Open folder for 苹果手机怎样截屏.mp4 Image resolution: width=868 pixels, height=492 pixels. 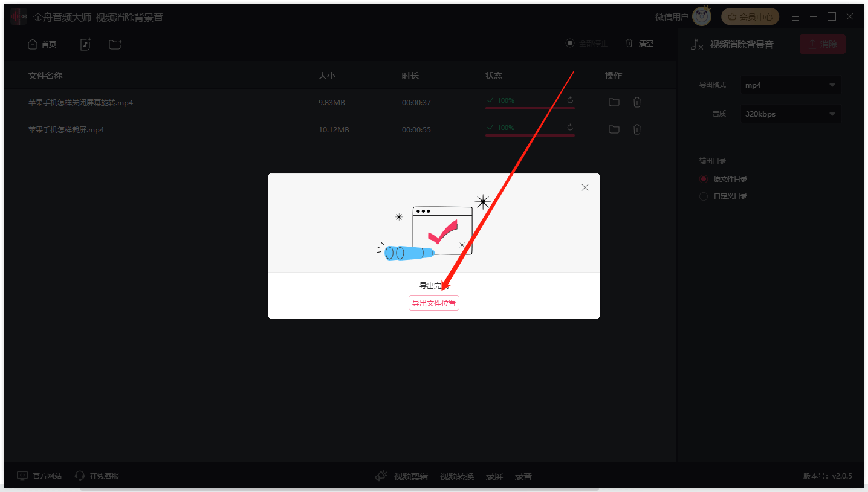click(614, 129)
